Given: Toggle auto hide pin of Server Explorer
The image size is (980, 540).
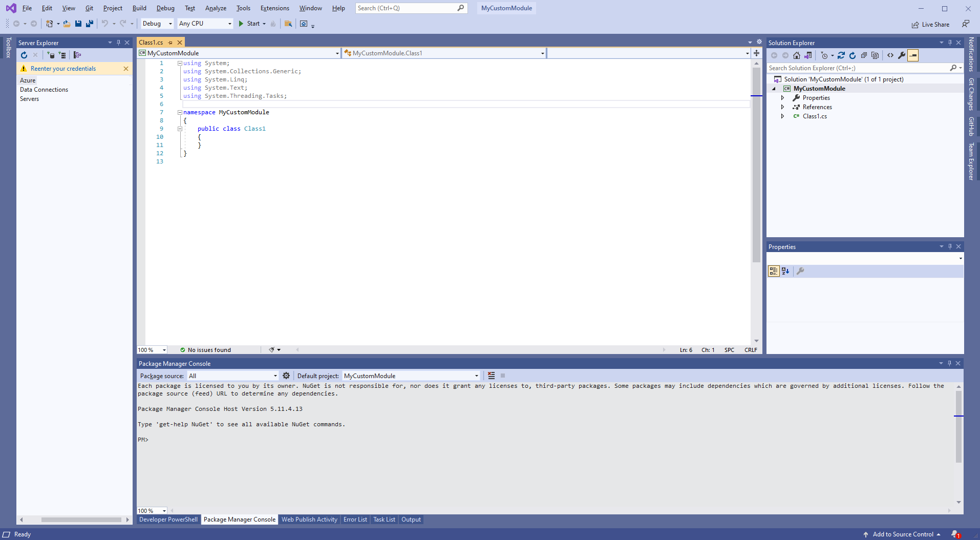Looking at the screenshot, I should point(118,43).
